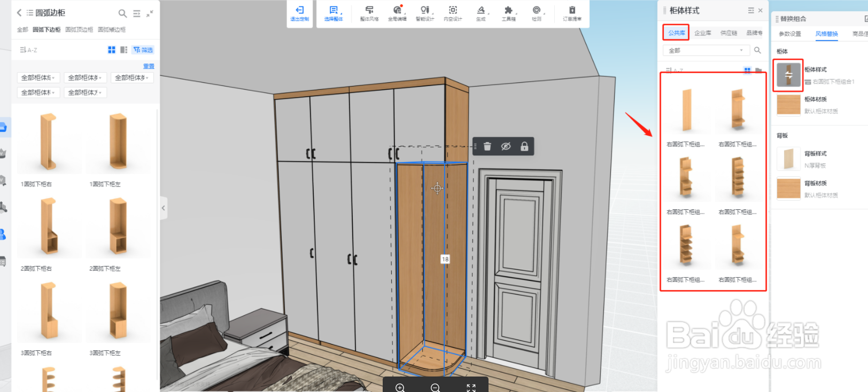Click the 柜体材质 wood material swatch
Image resolution: width=868 pixels, height=392 pixels.
pos(788,105)
